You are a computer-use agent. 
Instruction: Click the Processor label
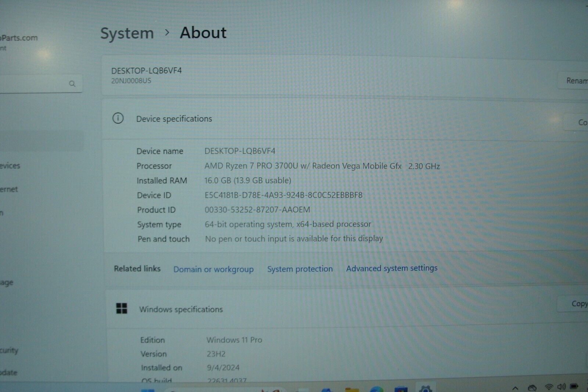pyautogui.click(x=154, y=166)
